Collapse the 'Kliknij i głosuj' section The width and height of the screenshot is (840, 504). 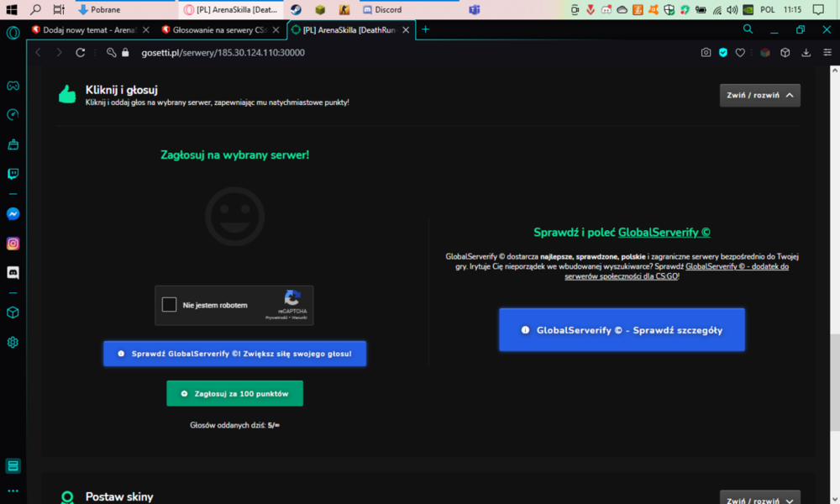pyautogui.click(x=759, y=95)
